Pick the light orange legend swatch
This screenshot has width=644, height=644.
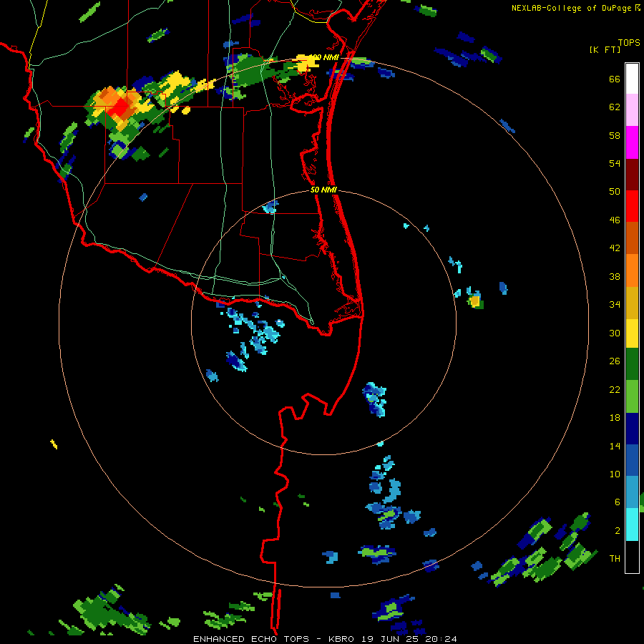pos(632,270)
